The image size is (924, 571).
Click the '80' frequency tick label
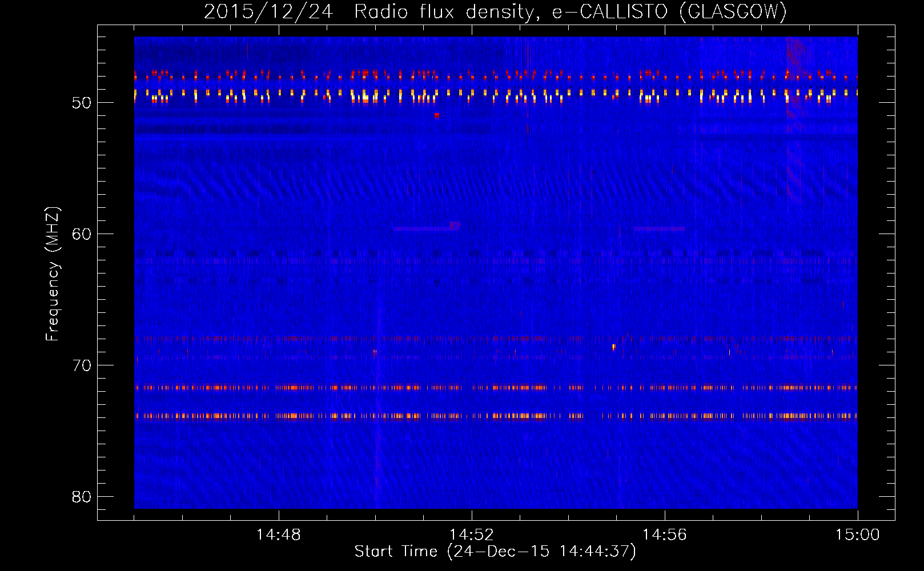click(82, 497)
